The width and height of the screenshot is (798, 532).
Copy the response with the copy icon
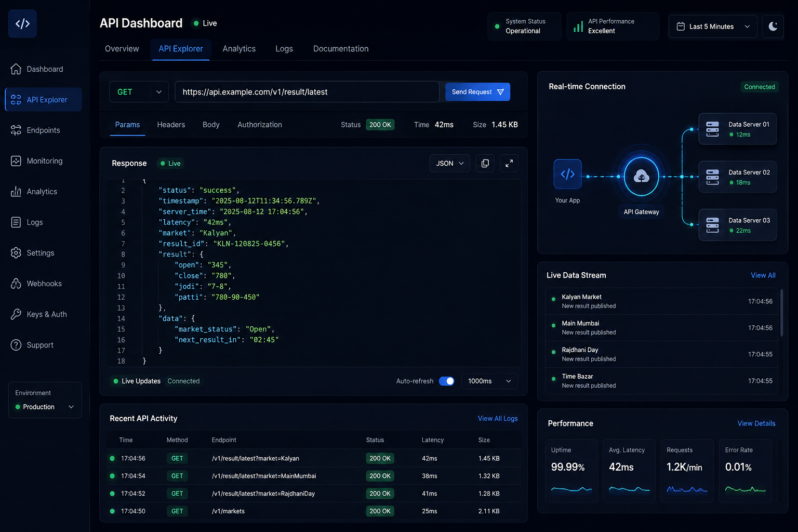click(x=485, y=163)
